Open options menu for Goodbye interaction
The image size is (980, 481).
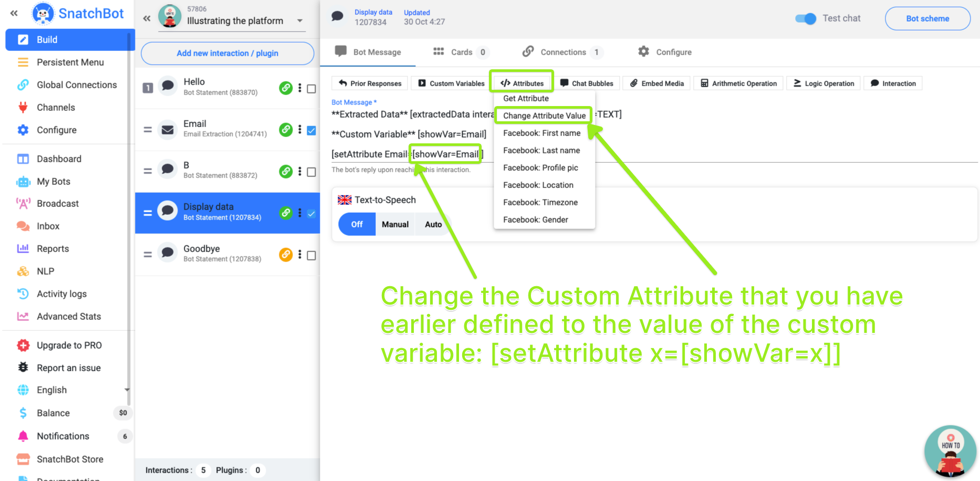[300, 254]
